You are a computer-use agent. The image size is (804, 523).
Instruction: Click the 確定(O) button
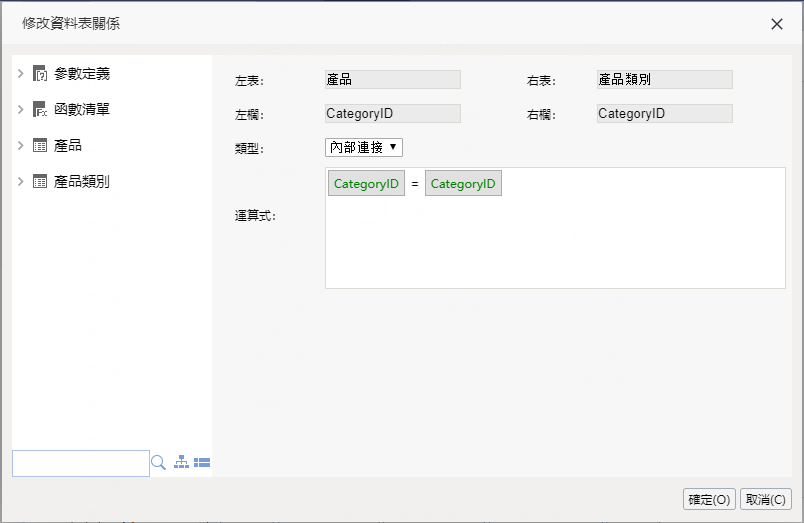click(709, 499)
